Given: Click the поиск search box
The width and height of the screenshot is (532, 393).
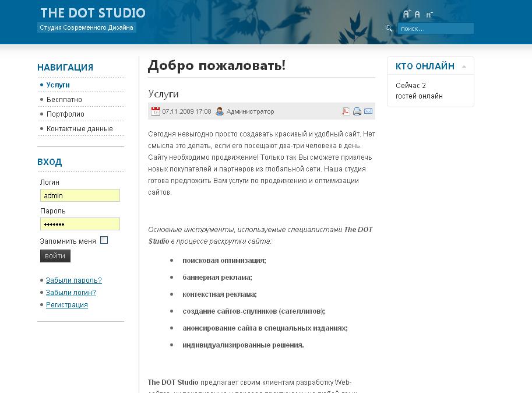Looking at the screenshot, I should click(x=434, y=27).
